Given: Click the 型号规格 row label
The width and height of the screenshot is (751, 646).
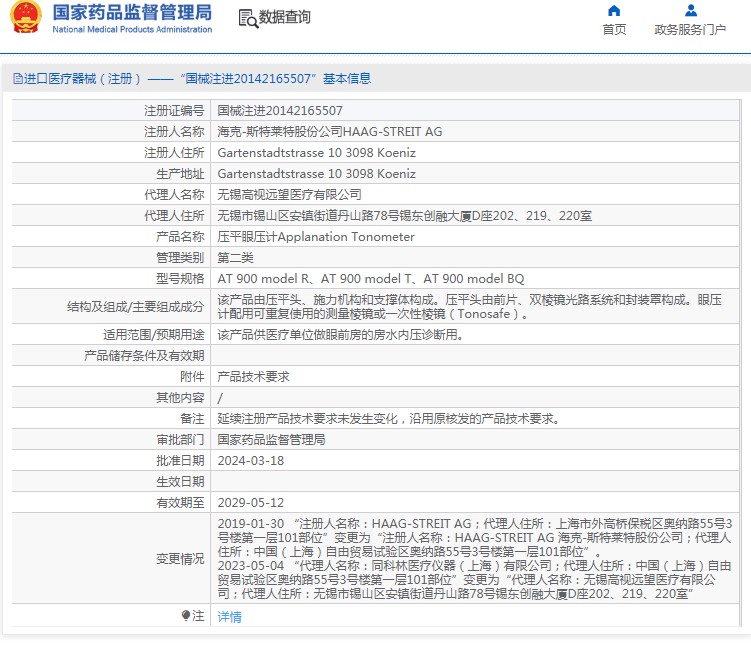Looking at the screenshot, I should [180, 279].
